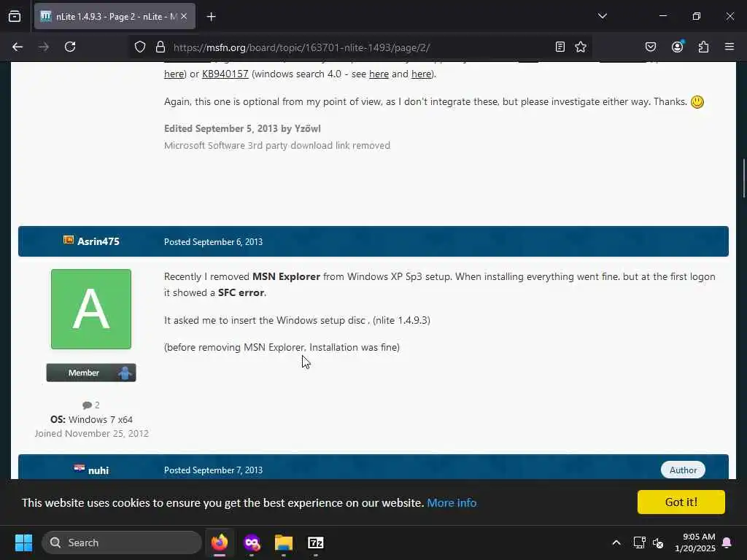
Task: Close the nLite 1.4.9.3 browser tab
Action: click(x=184, y=17)
